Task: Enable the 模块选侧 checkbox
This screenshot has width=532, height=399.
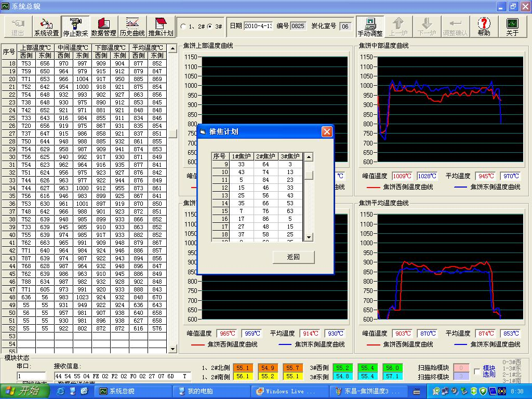Action: click(x=477, y=371)
